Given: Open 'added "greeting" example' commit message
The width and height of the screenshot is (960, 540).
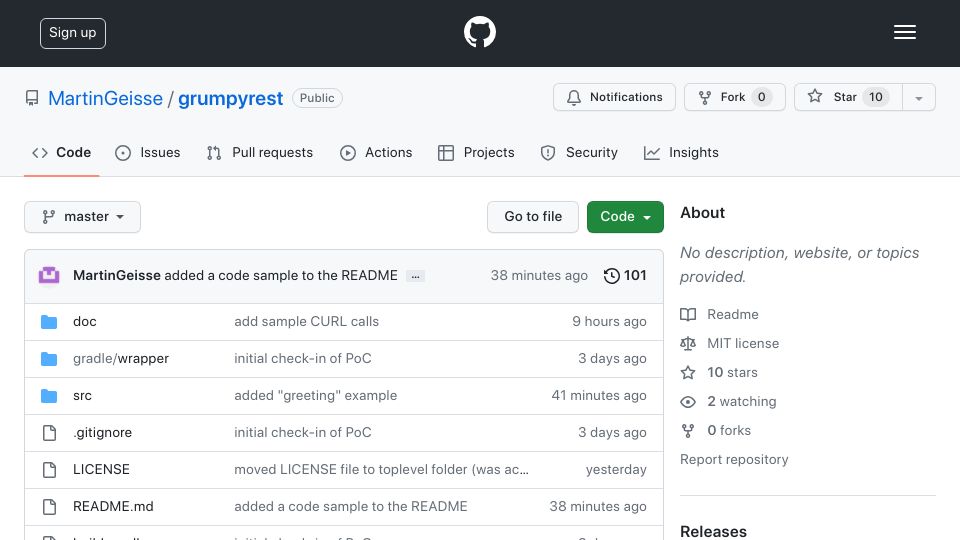Looking at the screenshot, I should click(x=315, y=396).
